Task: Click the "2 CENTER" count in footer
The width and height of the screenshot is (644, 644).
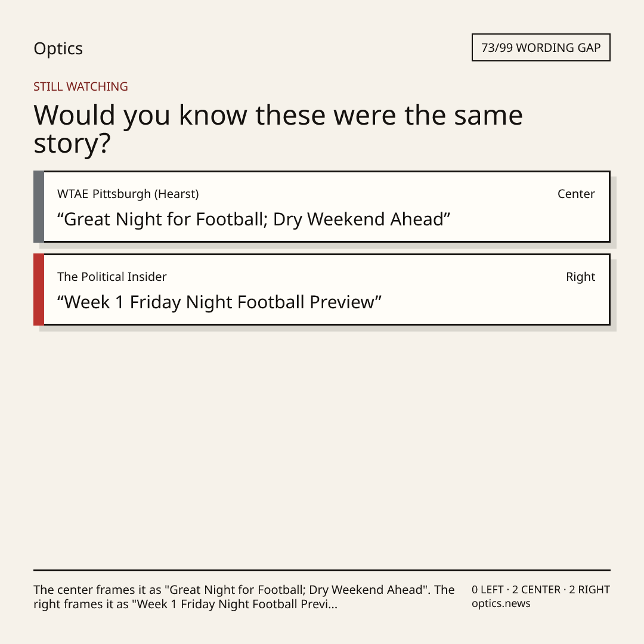Action: click(x=536, y=590)
